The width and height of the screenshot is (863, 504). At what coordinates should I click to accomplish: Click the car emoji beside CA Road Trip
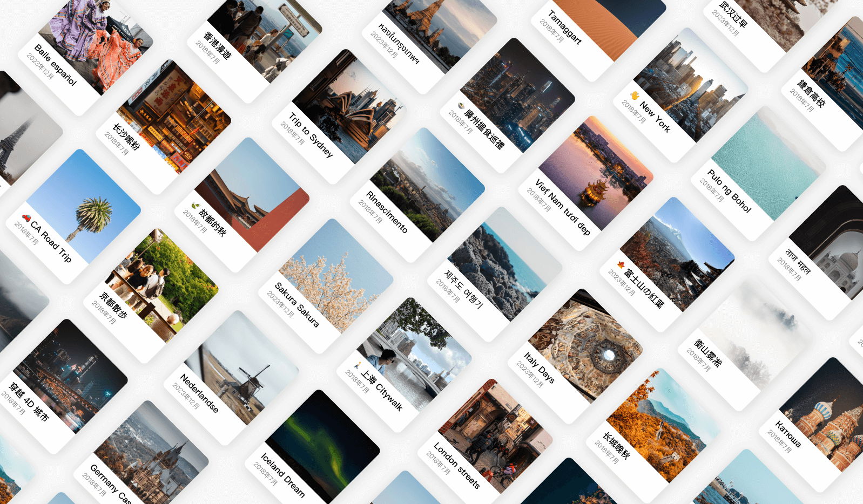(x=26, y=218)
